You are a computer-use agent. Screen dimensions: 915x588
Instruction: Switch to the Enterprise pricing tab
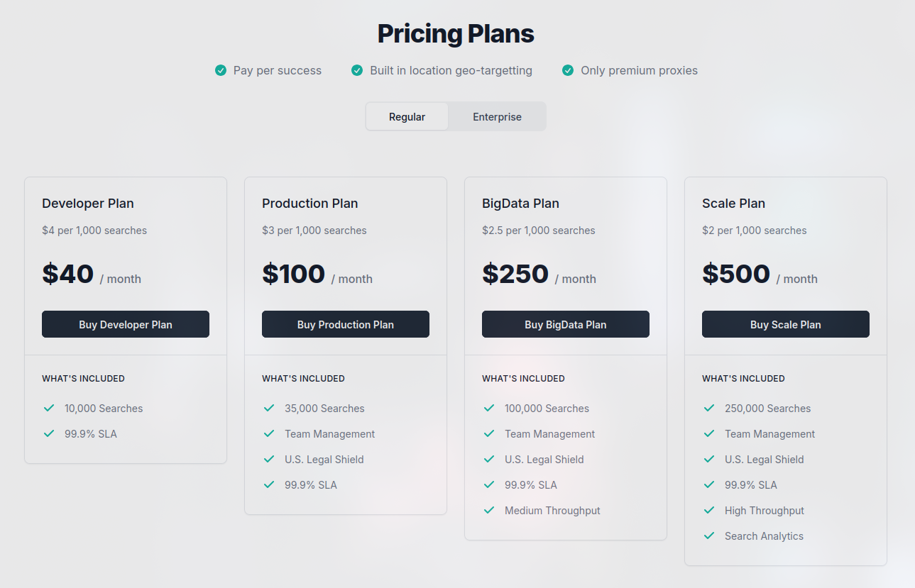pos(497,117)
